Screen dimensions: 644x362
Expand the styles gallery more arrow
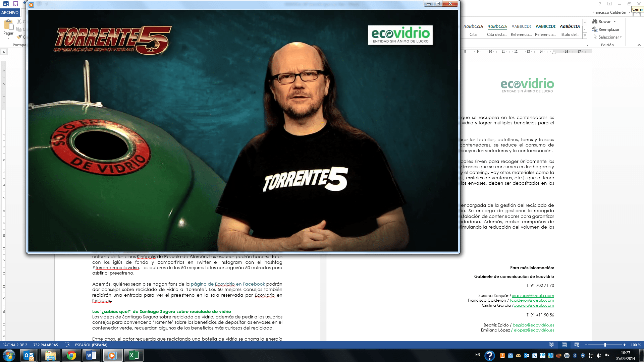585,36
